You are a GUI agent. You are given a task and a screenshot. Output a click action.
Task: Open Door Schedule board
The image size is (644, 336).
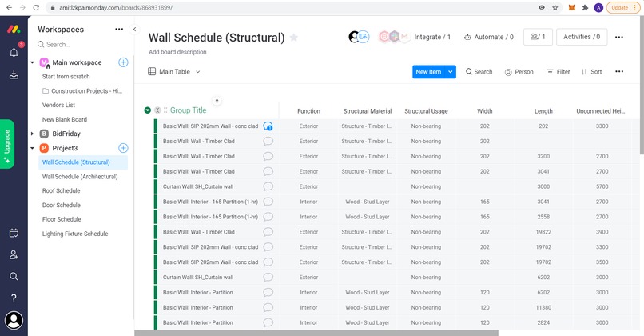[62, 205]
